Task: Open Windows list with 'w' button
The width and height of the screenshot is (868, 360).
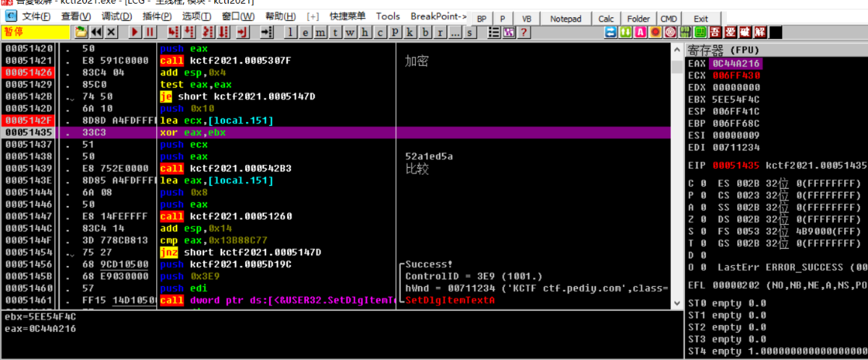Action: click(350, 32)
